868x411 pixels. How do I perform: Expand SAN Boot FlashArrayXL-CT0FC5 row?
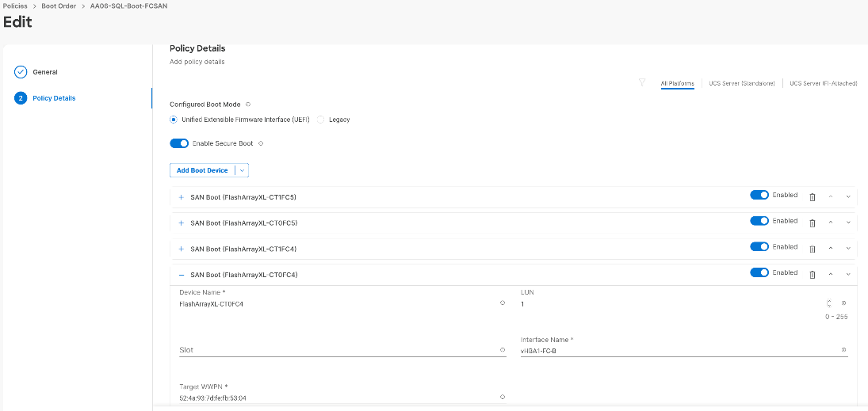(181, 223)
